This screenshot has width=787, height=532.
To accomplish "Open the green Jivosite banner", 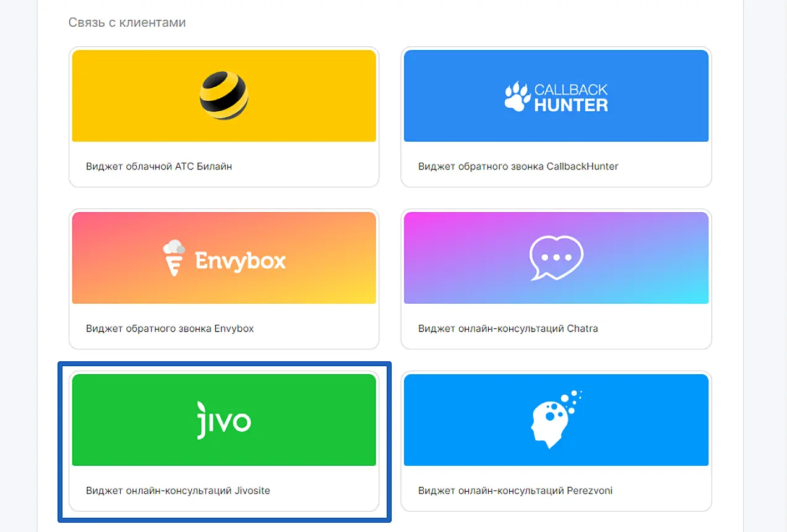I will [x=224, y=420].
